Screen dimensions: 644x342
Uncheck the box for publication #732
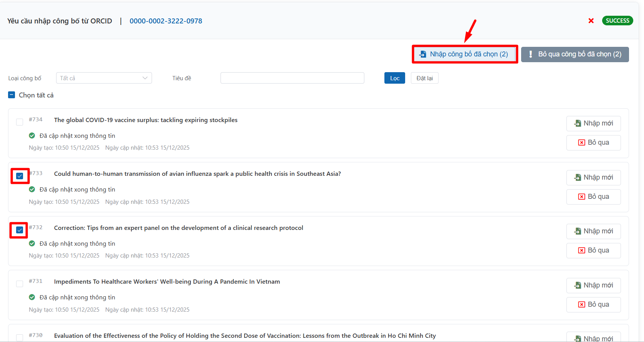(20, 230)
